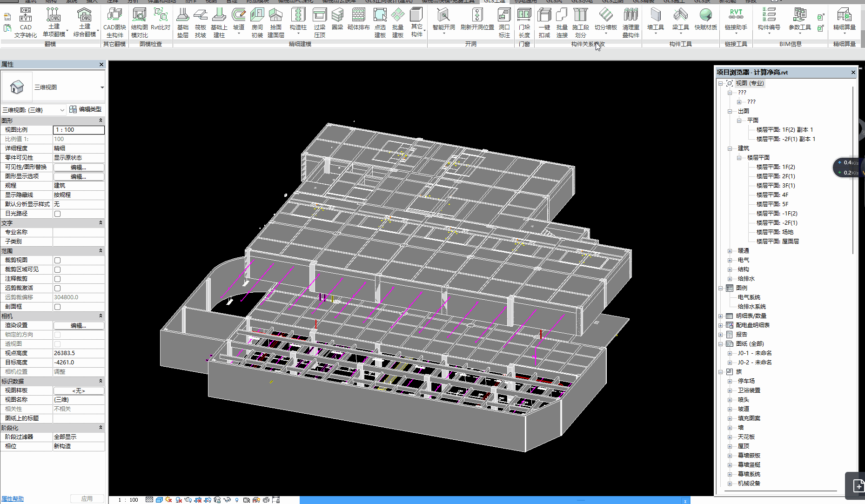865x504 pixels.
Task: Open the 三维视图 type selector dropdown
Action: 102,87
